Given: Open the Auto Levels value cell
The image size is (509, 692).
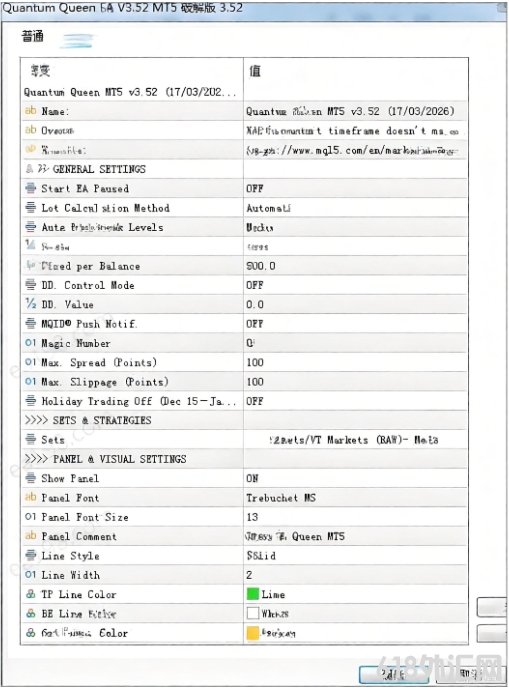Looking at the screenshot, I should (x=355, y=227).
